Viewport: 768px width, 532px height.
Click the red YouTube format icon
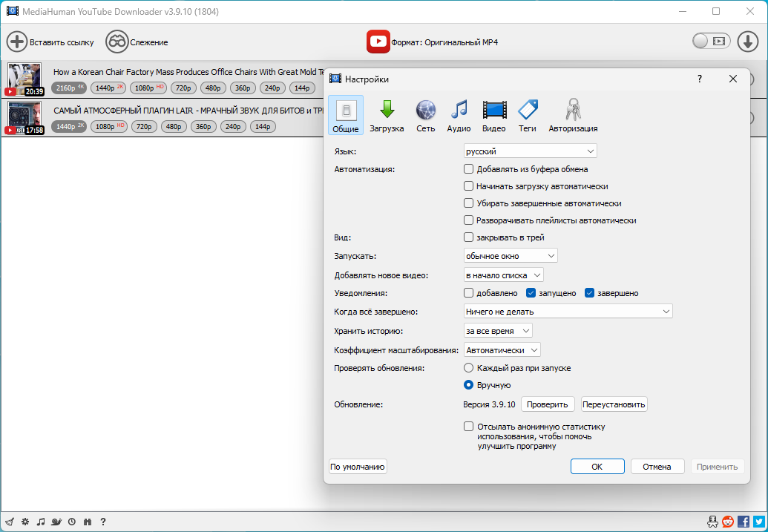pyautogui.click(x=378, y=42)
